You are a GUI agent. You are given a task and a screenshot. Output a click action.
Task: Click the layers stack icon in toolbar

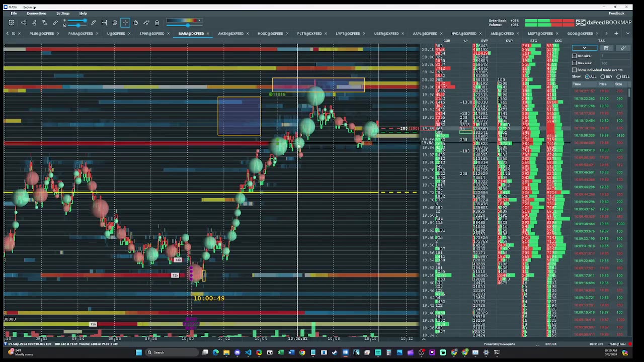(x=45, y=23)
